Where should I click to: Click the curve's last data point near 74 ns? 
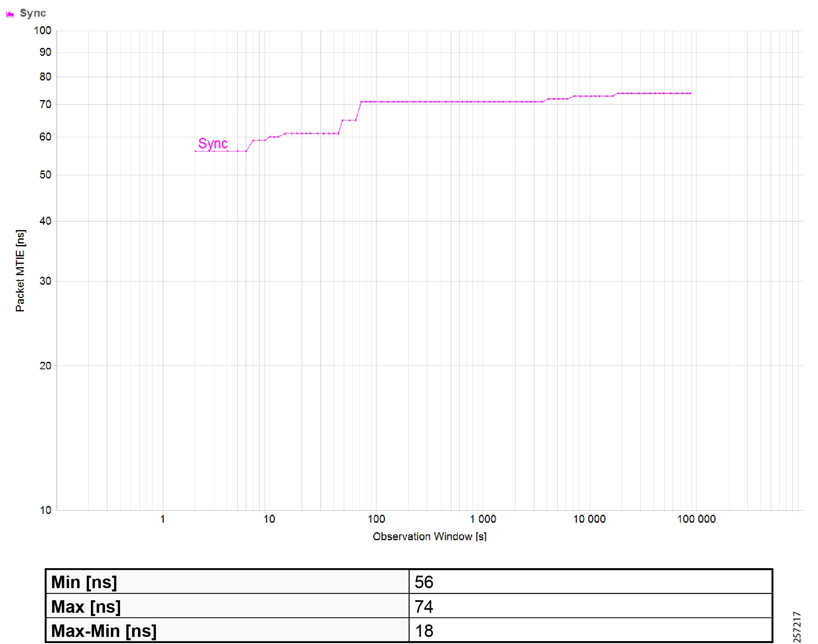[690, 93]
